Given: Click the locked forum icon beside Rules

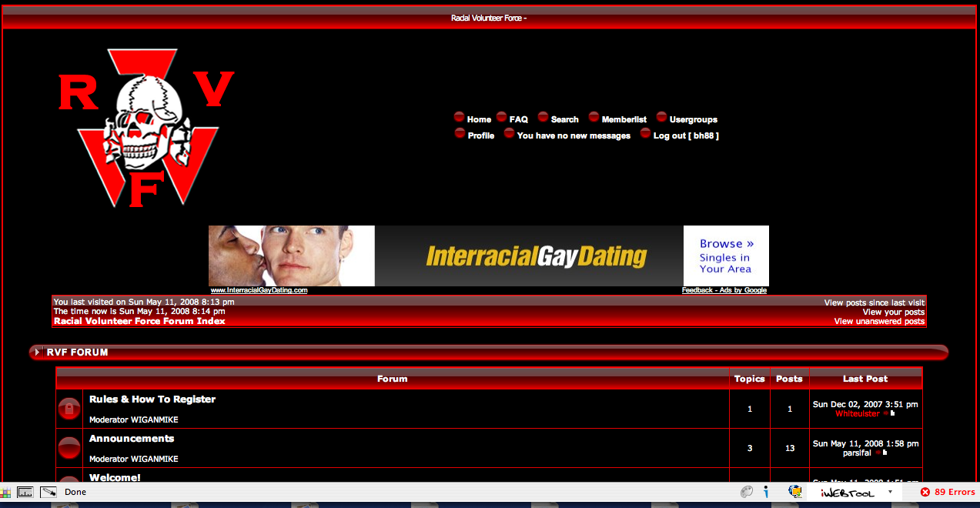Looking at the screenshot, I should tap(69, 409).
